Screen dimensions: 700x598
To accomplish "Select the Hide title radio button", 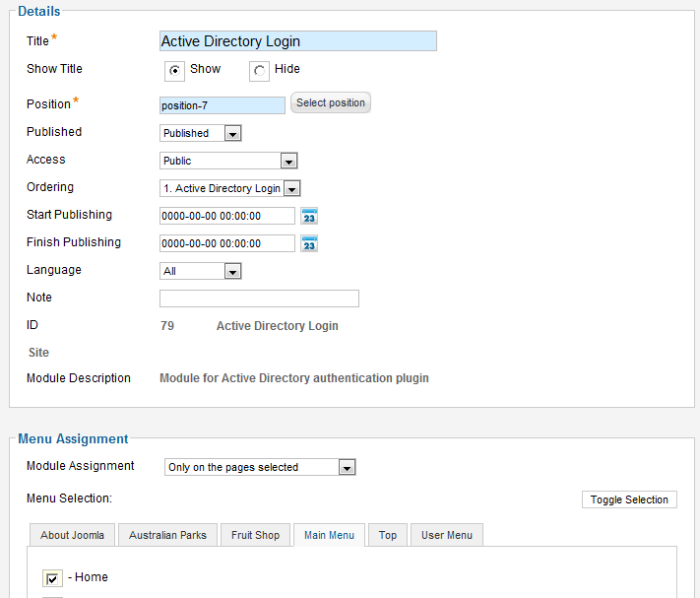I will click(259, 71).
